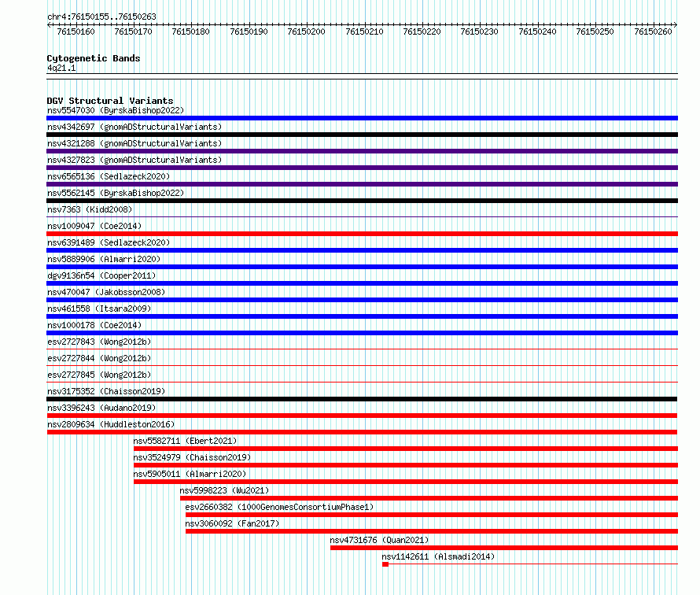The image size is (700, 595).
Task: Select the 4q21.1 cytogenetic band label
Action: [61, 68]
